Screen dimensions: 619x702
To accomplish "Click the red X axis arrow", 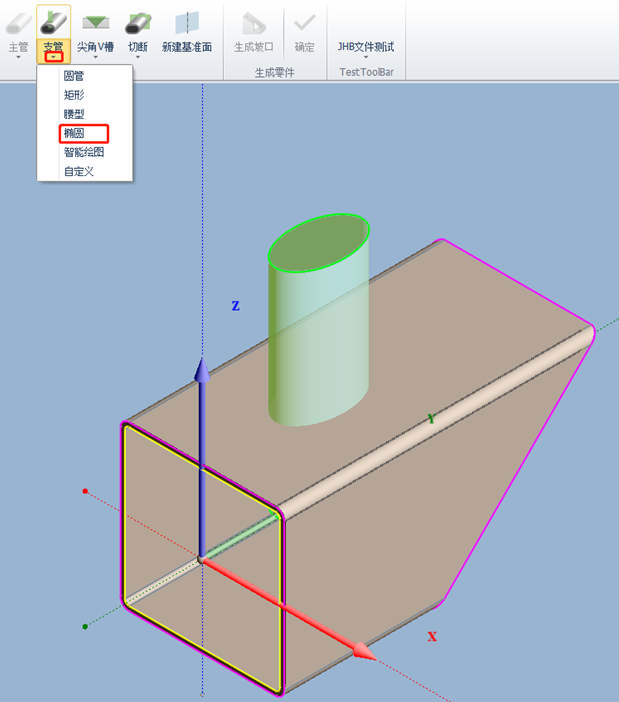I will click(x=360, y=652).
